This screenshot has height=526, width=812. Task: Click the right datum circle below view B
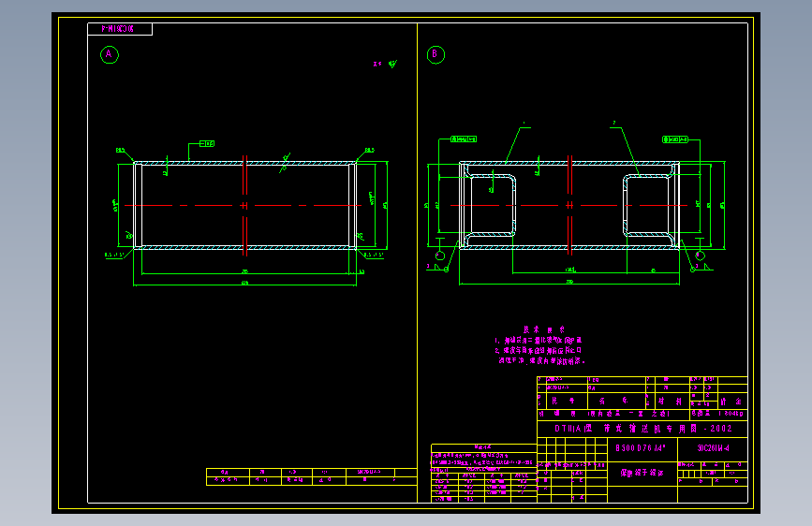(x=700, y=256)
